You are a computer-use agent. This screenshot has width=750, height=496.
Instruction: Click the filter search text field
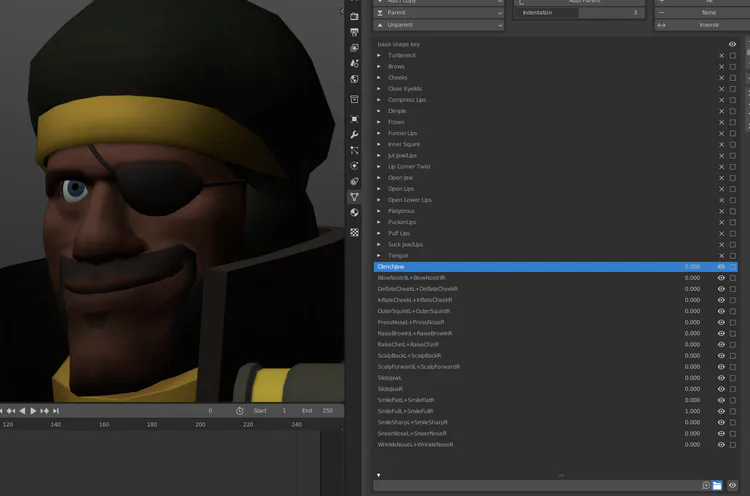pos(536,485)
